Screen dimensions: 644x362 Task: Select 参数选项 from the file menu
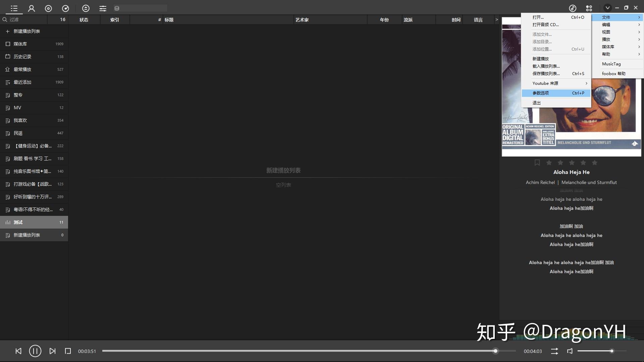coord(540,93)
